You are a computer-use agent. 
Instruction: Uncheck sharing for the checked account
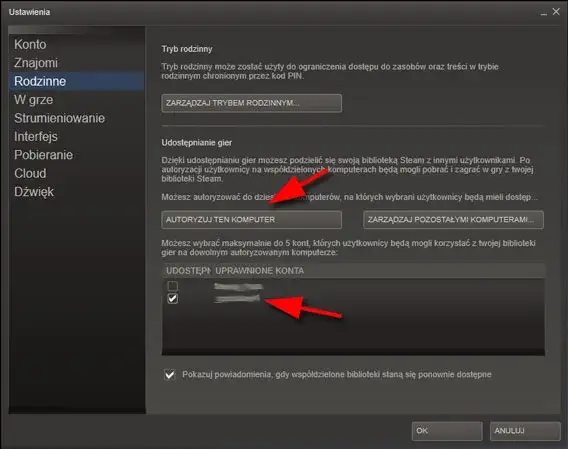pyautogui.click(x=172, y=299)
